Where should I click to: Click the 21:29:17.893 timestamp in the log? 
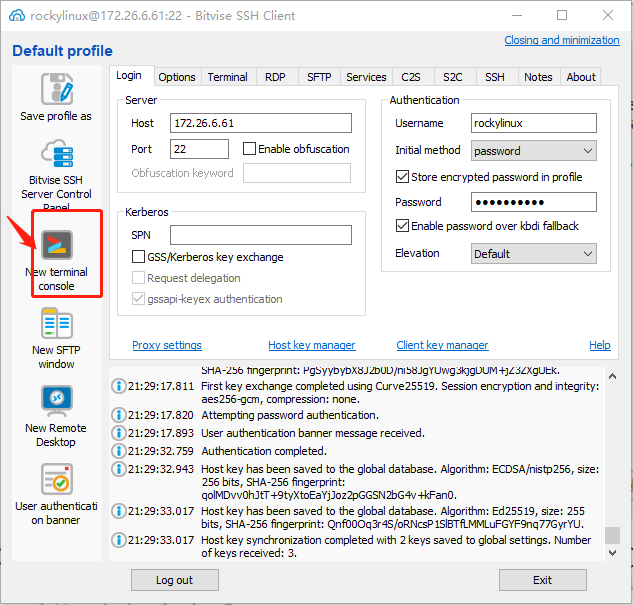point(161,433)
